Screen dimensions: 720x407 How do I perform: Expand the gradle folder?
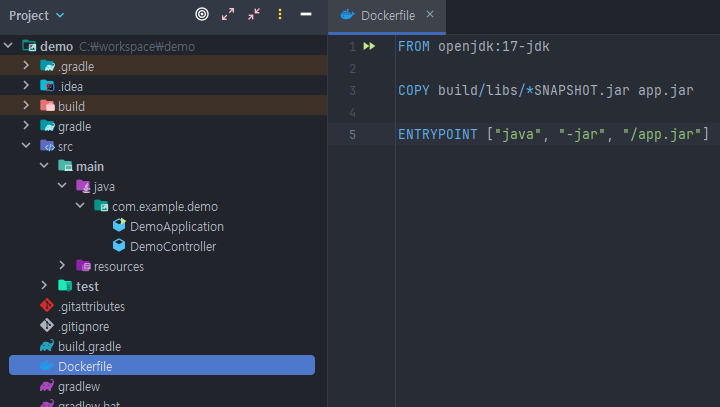[26, 125]
